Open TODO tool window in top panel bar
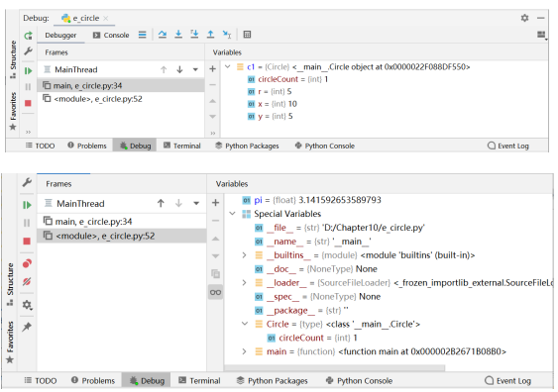Screen dimensions: 558x392 [41, 146]
